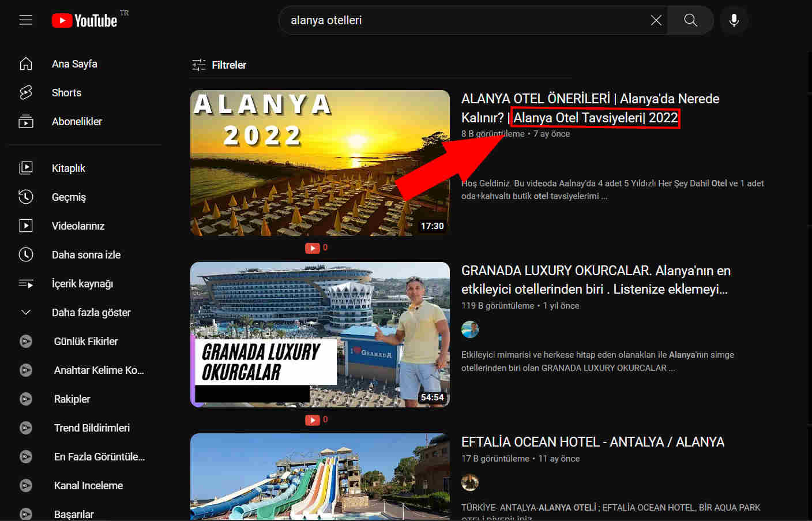
Task: Open the Eftalia water slides thumbnail
Action: pyautogui.click(x=320, y=477)
